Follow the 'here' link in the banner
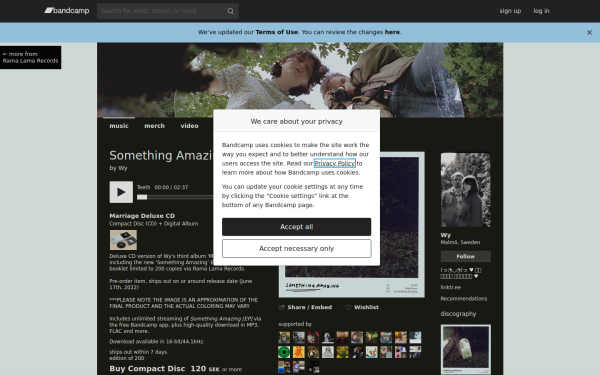Viewport: 600px width, 375px height. click(392, 32)
